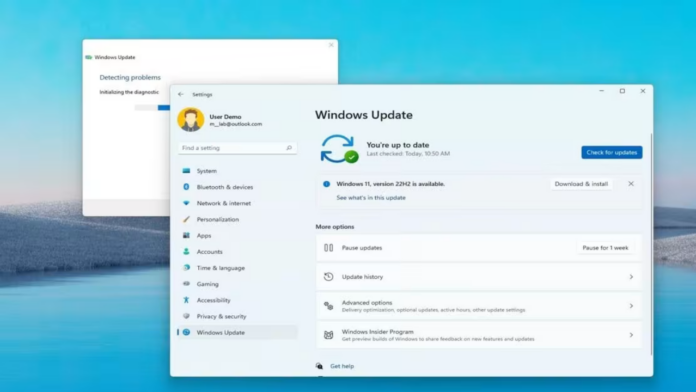Click the user profile avatar picture
The image size is (696, 392).
tap(191, 119)
